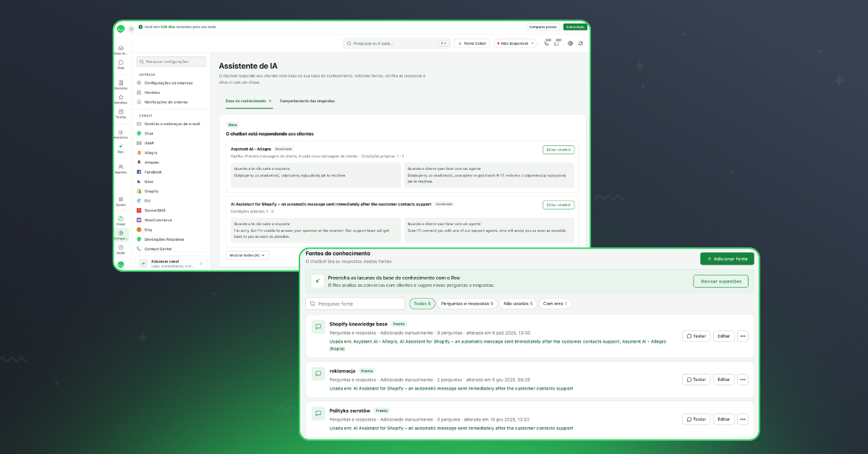The height and width of the screenshot is (454, 868).
Task: Open more options for reklamacja source
Action: pyautogui.click(x=742, y=380)
